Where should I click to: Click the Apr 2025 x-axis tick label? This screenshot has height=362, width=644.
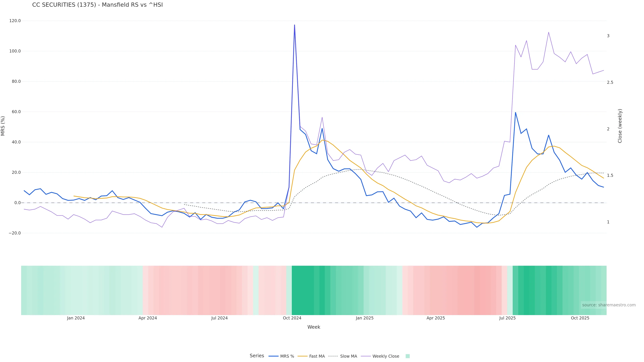(x=436, y=318)
